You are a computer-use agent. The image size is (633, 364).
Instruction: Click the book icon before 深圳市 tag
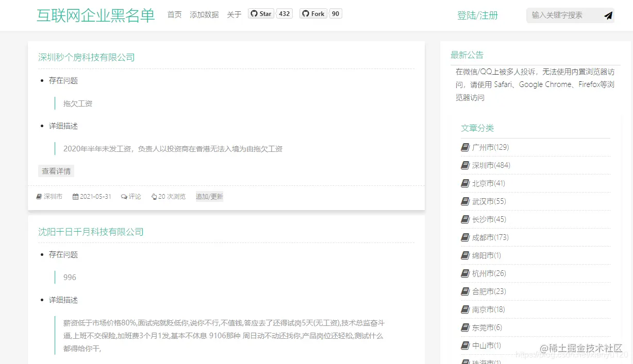pyautogui.click(x=38, y=196)
